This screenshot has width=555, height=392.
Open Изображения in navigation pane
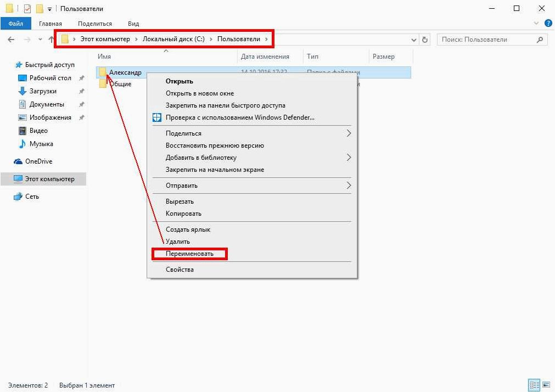pyautogui.click(x=51, y=117)
